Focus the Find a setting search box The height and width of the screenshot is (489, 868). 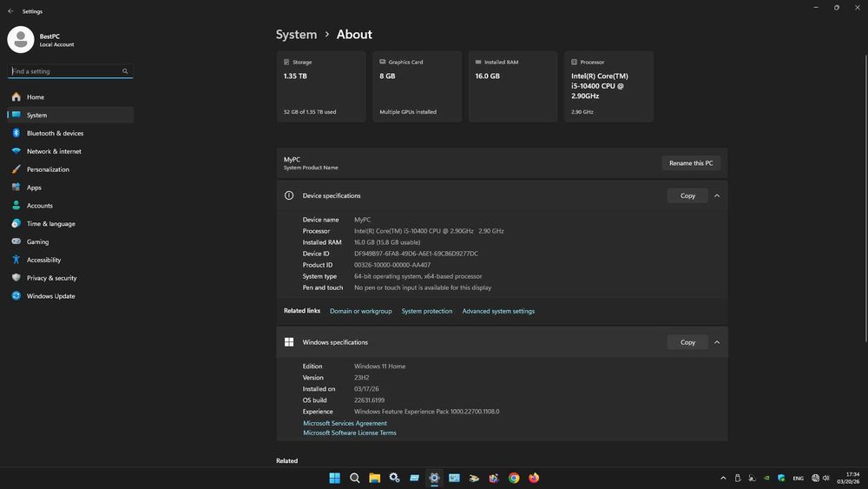70,71
